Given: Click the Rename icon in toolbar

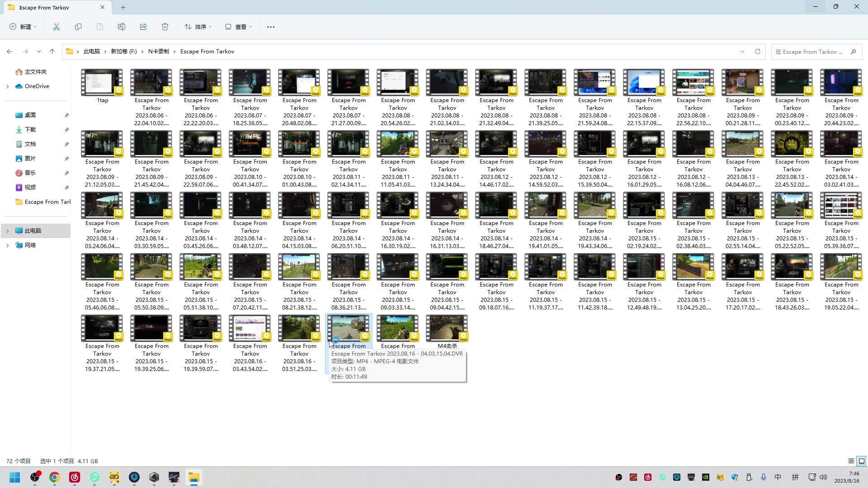Looking at the screenshot, I should [122, 27].
